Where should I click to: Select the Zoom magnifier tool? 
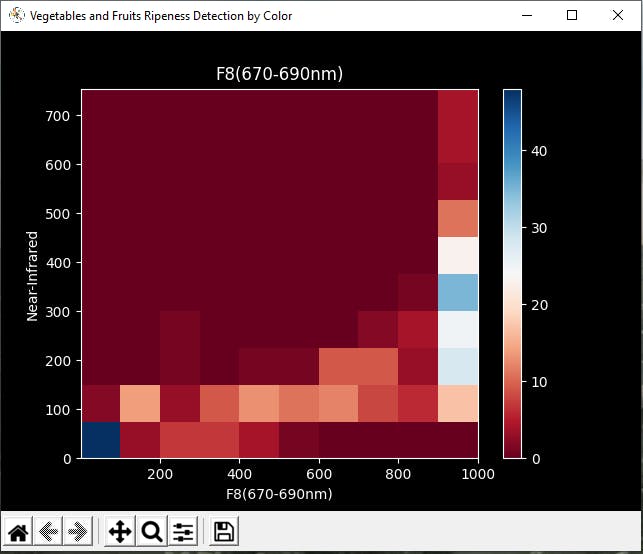pyautogui.click(x=152, y=532)
